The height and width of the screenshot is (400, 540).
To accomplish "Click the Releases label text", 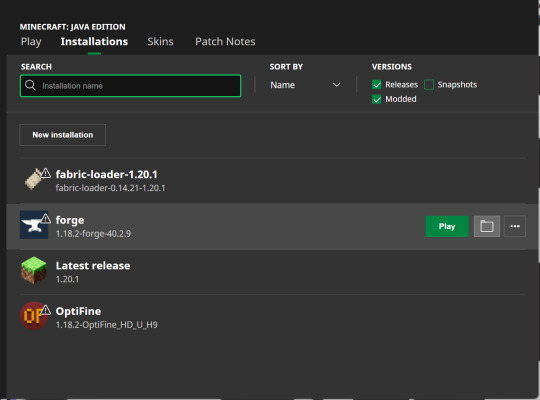I will (401, 85).
